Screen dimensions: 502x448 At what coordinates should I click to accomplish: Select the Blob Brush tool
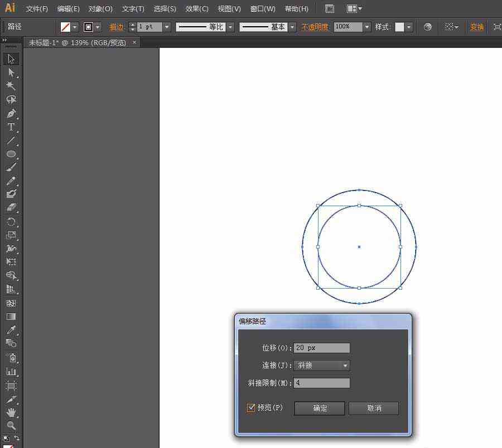pos(11,194)
